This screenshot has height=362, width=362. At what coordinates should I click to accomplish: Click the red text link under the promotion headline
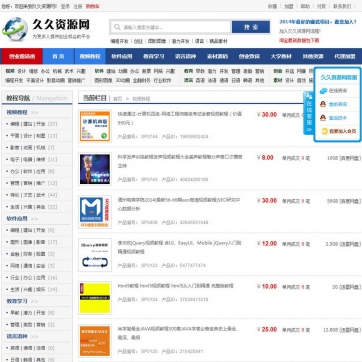pyautogui.click(x=299, y=40)
